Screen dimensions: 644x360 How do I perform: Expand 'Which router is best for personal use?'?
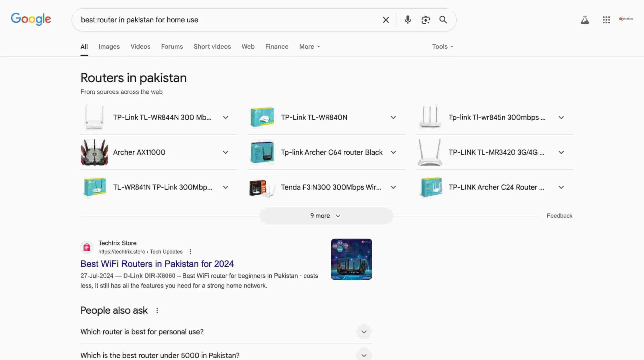pyautogui.click(x=364, y=332)
